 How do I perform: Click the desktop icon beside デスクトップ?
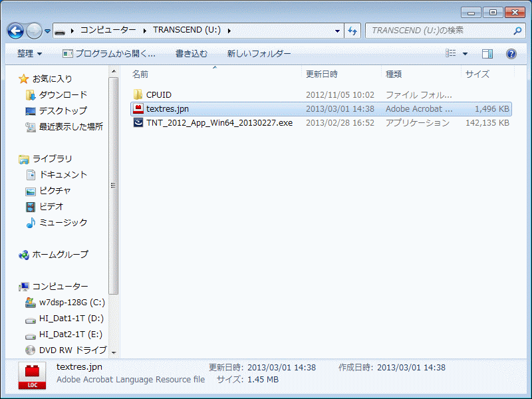(x=31, y=111)
